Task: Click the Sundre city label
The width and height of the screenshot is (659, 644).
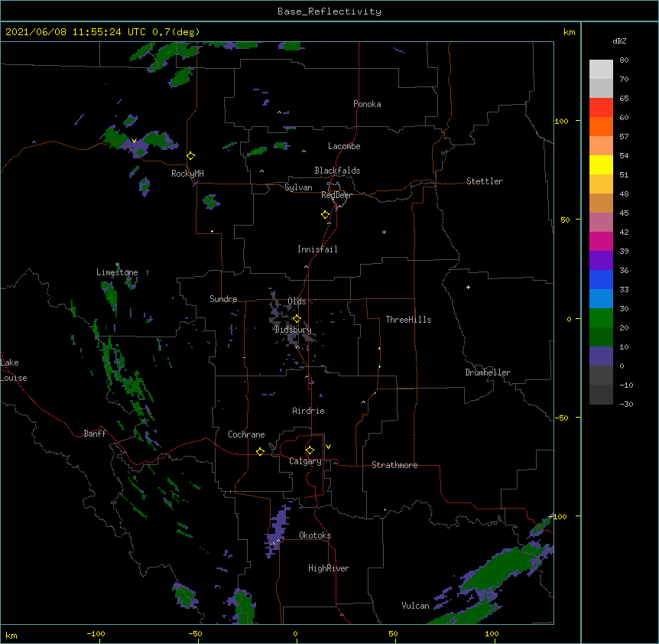Action: tap(223, 299)
